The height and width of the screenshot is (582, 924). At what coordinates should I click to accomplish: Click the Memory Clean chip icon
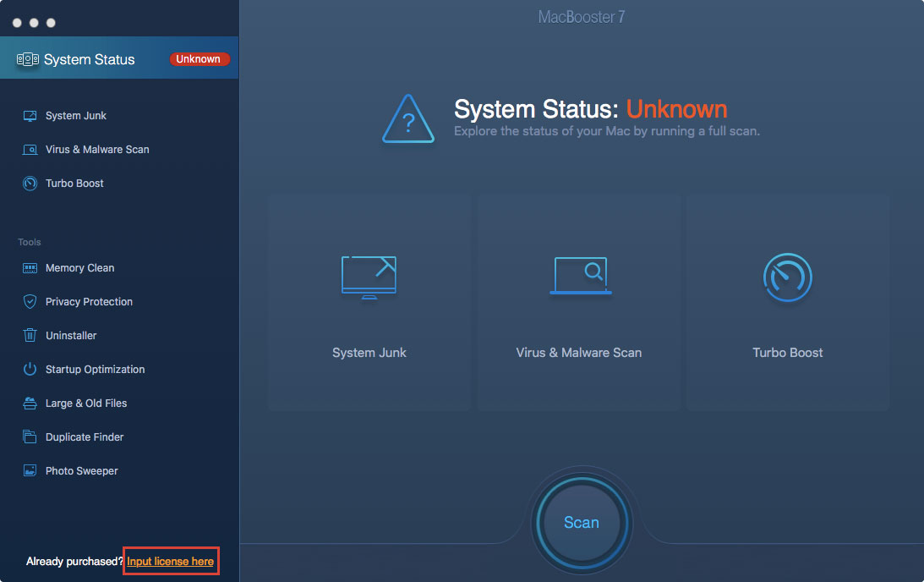coord(30,268)
